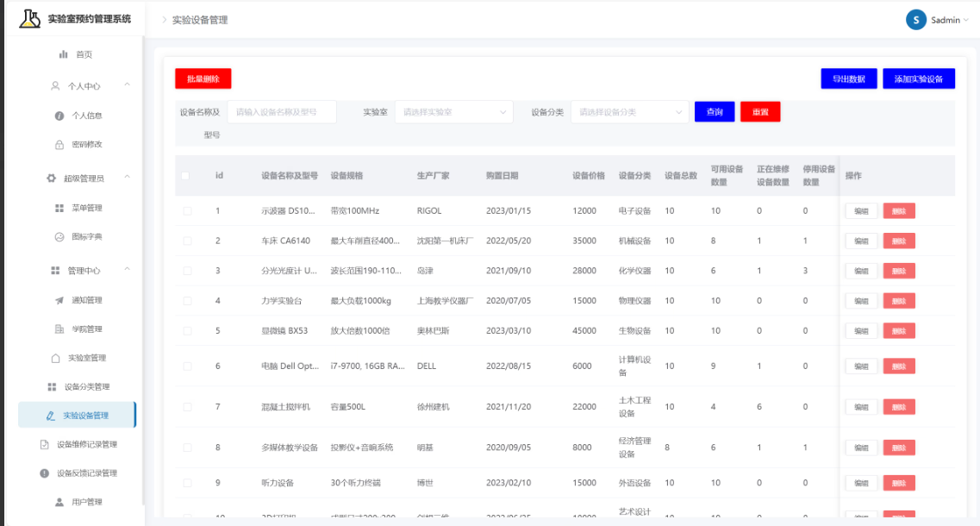Click the 通知管理 paper plane icon

(x=59, y=300)
